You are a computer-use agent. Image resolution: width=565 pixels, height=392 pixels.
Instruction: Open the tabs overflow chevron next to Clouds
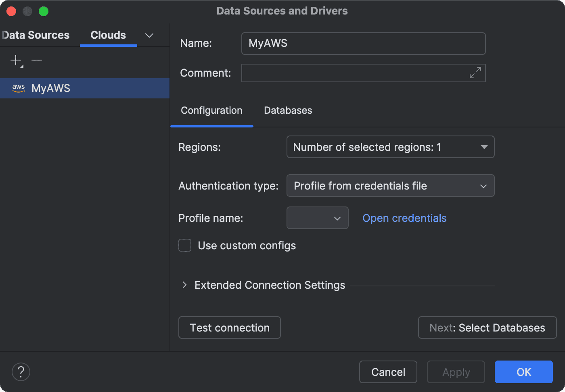pyautogui.click(x=149, y=35)
